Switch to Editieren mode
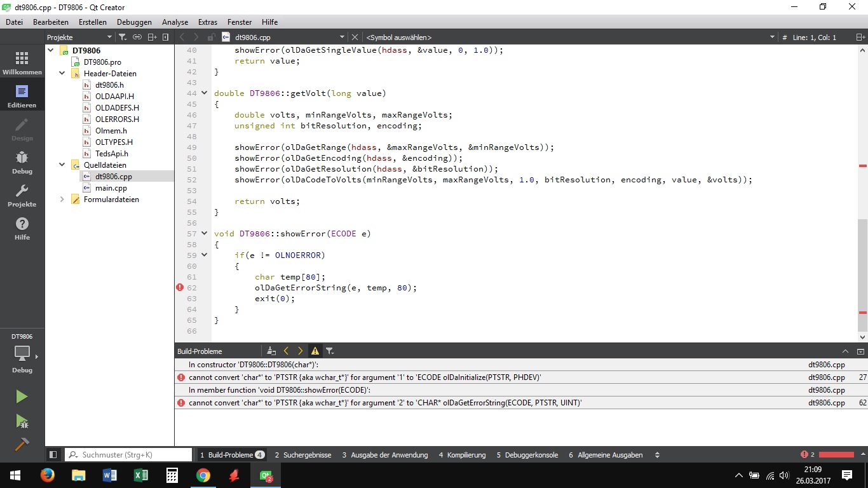This screenshot has width=868, height=488. tap(22, 97)
